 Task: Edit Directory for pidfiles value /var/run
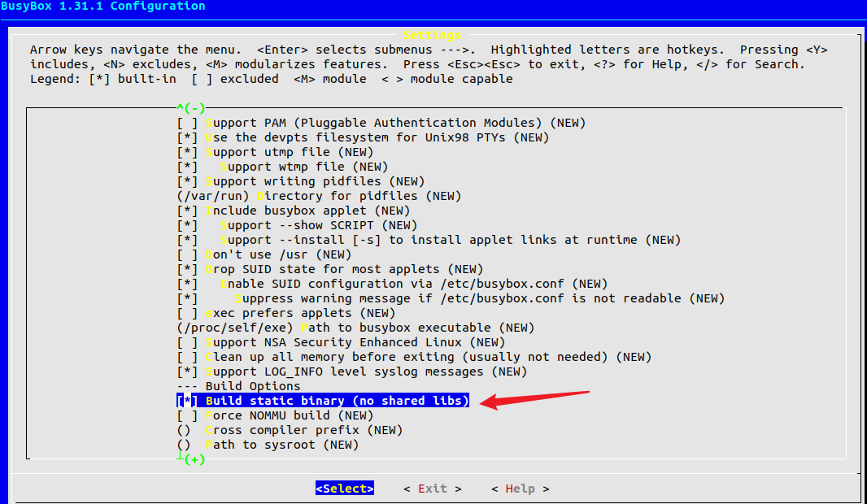click(319, 196)
